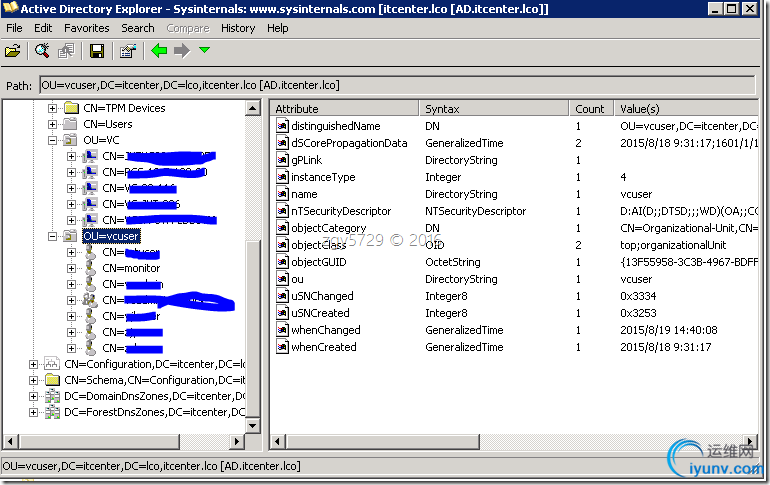Image resolution: width=770 pixels, height=485 pixels.
Task: Select DC=ForestDnsZones icon
Action: [x=53, y=412]
